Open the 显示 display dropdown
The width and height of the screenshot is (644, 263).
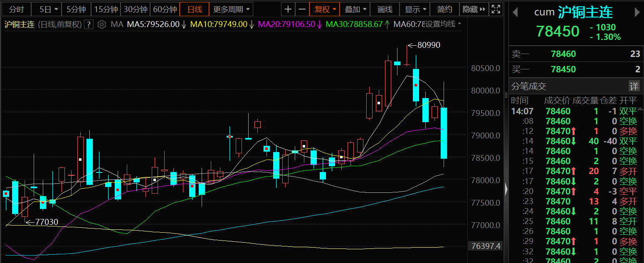[x=415, y=9]
